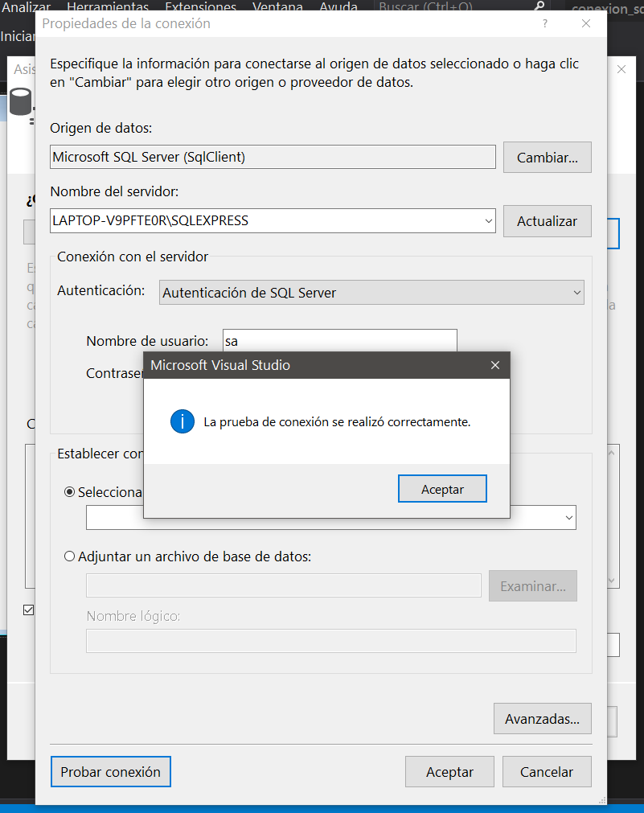
Task: Click inside the Nombre de usuario field
Action: click(338, 341)
